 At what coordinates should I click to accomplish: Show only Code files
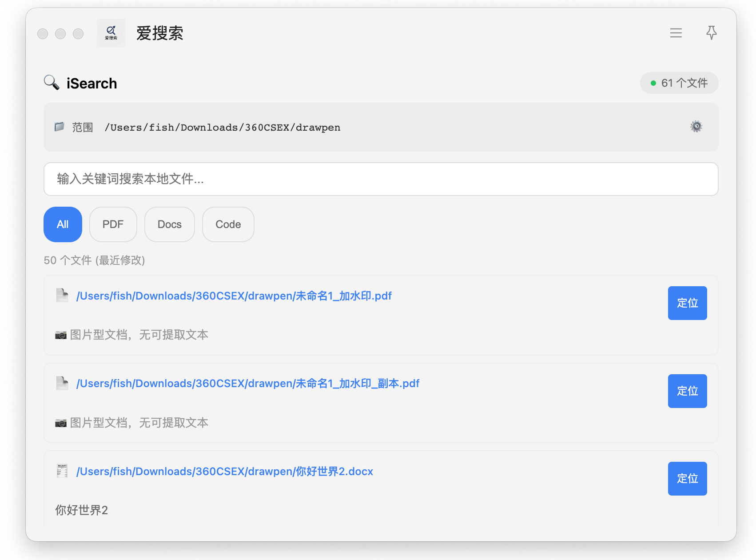[x=228, y=224]
